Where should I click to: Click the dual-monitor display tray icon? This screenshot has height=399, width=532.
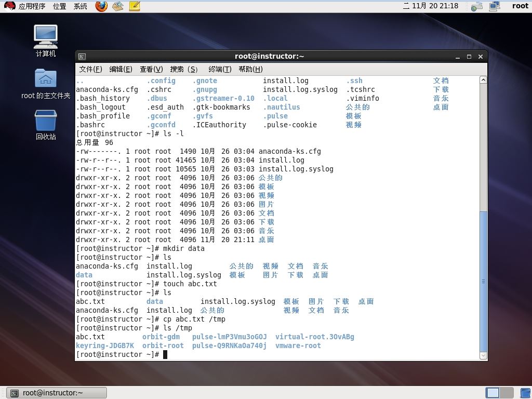pyautogui.click(x=495, y=6)
